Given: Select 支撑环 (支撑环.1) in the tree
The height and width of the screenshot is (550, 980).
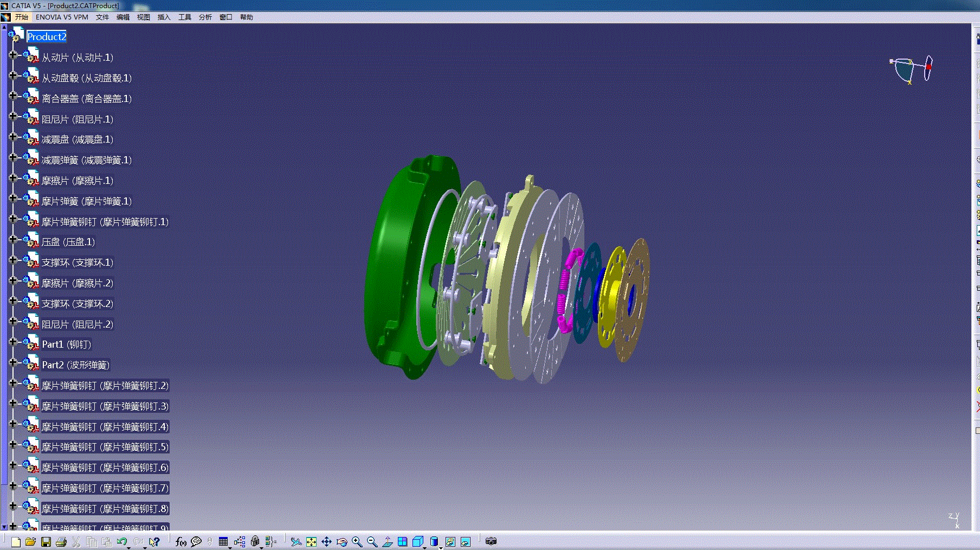Looking at the screenshot, I should (78, 263).
